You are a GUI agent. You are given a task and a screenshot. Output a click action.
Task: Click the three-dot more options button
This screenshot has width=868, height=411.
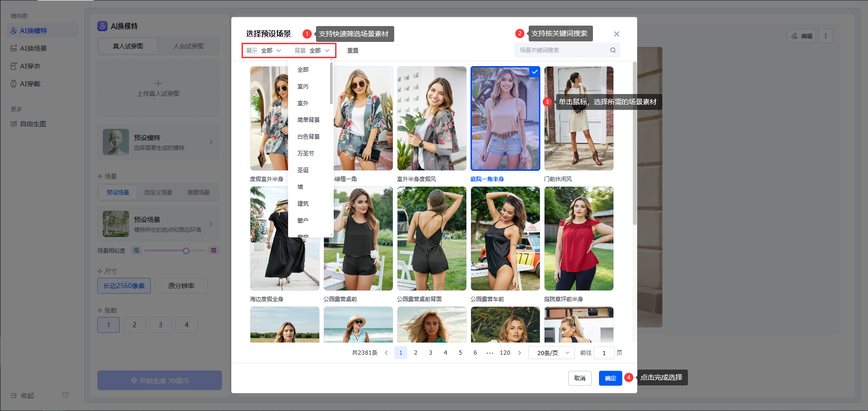point(825,36)
